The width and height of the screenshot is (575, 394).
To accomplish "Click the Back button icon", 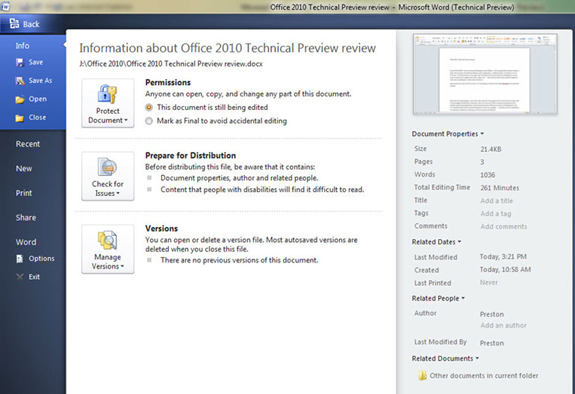I will tap(14, 24).
